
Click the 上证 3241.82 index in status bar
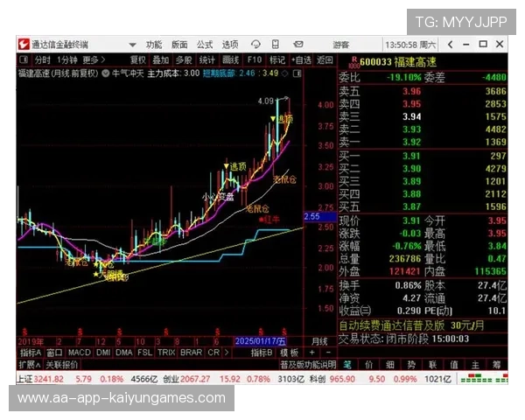point(40,379)
